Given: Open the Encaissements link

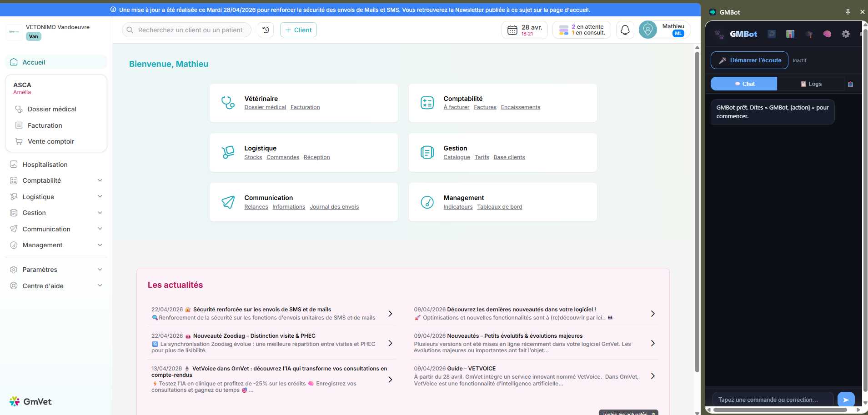Looking at the screenshot, I should [x=521, y=107].
